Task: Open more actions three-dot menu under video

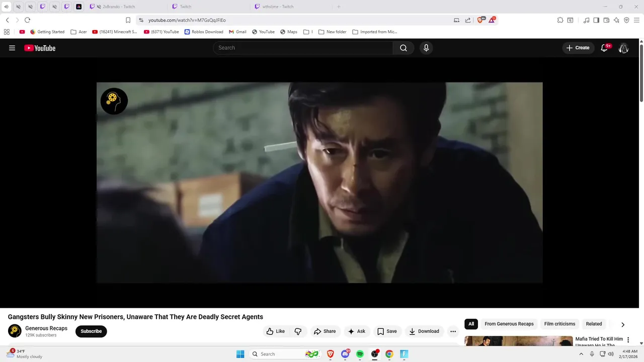Action: [453, 331]
